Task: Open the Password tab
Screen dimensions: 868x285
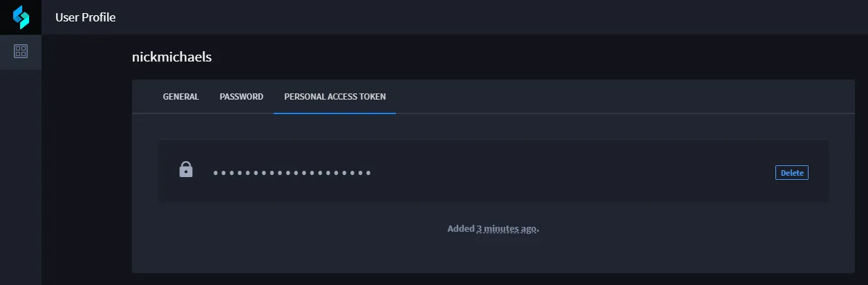Action: tap(241, 97)
